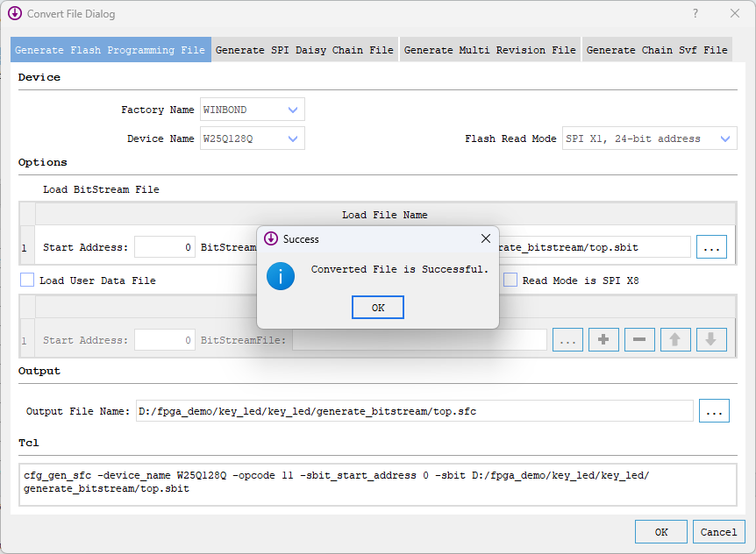Check the Read Mode is SPI X8 option
756x554 pixels.
[510, 279]
